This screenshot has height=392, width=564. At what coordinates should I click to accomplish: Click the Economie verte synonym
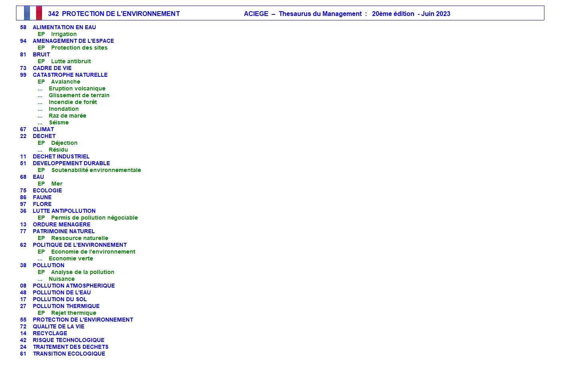(x=71, y=258)
